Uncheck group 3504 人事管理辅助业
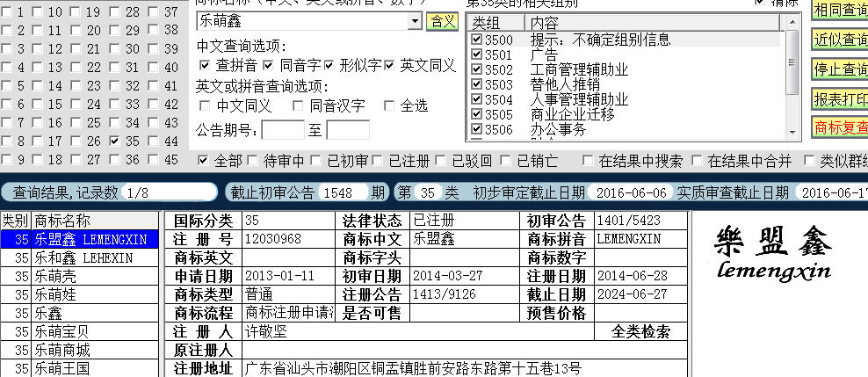This screenshot has width=868, height=377. 477,99
